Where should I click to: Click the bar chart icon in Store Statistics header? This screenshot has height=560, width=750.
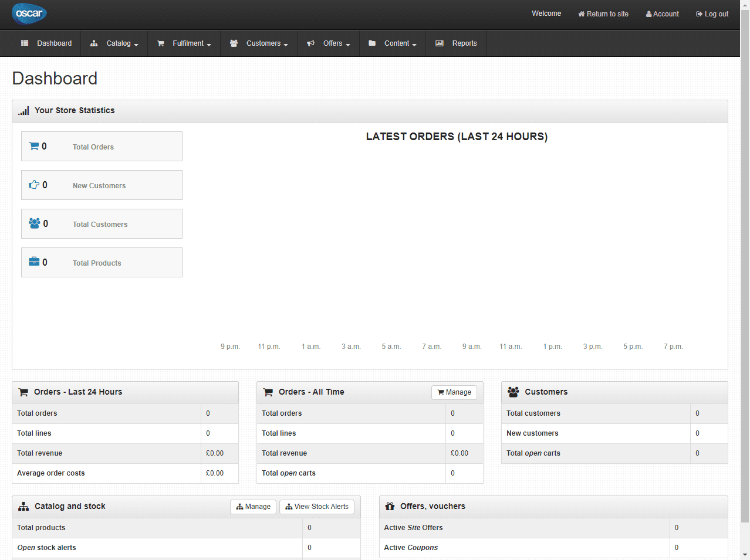point(23,111)
